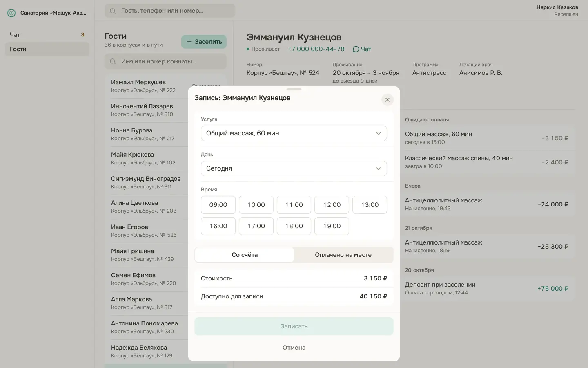588x368 pixels.
Task: Focus the top guest, phone or room search field
Action: [x=170, y=11]
